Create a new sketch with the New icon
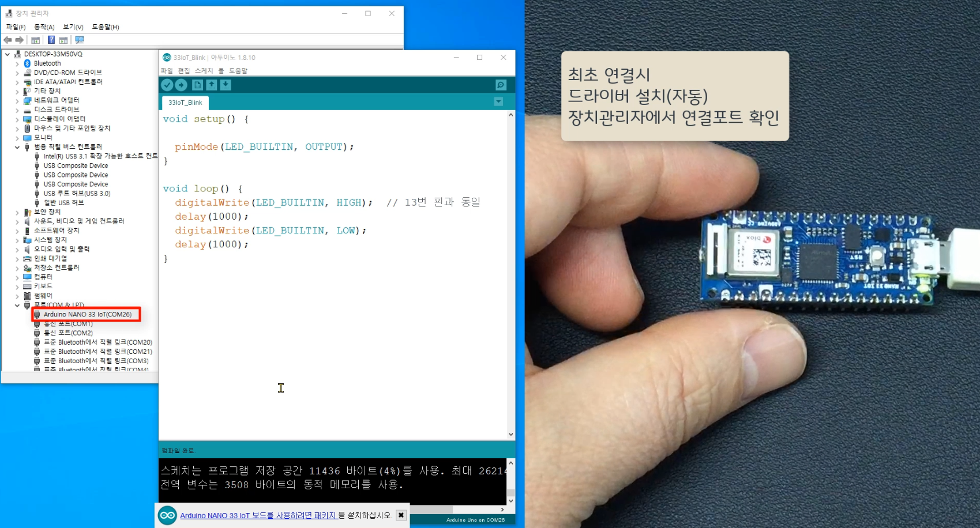The image size is (980, 528). coord(197,85)
